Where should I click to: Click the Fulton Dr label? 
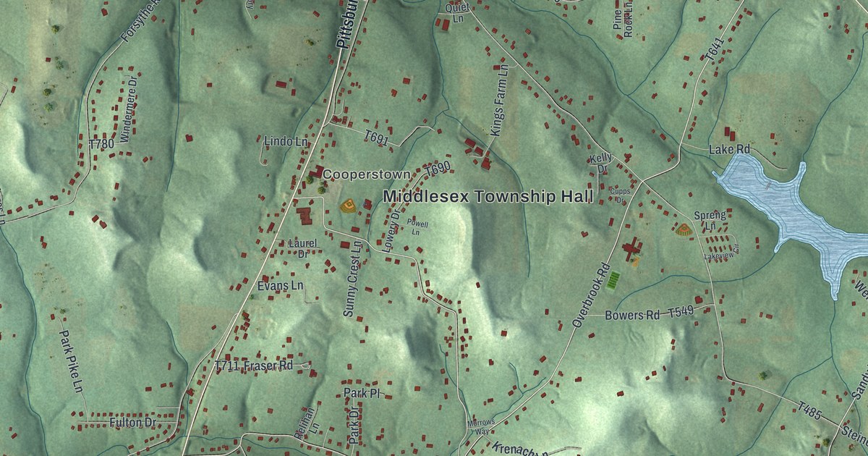click(133, 421)
